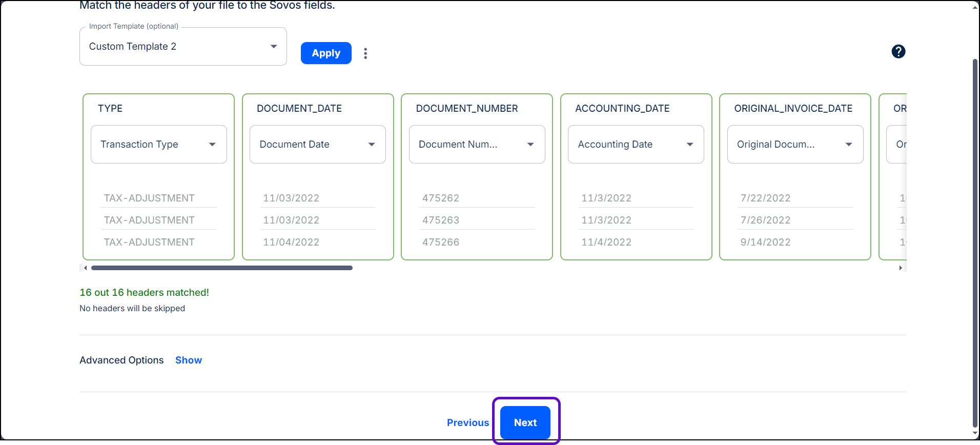The width and height of the screenshot is (980, 445).
Task: Select sample value 475262 in DOCUMENT_NUMBER column
Action: pos(441,198)
